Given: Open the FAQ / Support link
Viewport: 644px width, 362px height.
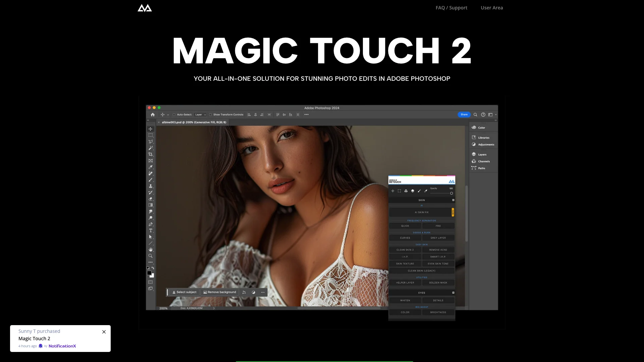Looking at the screenshot, I should click(x=451, y=8).
